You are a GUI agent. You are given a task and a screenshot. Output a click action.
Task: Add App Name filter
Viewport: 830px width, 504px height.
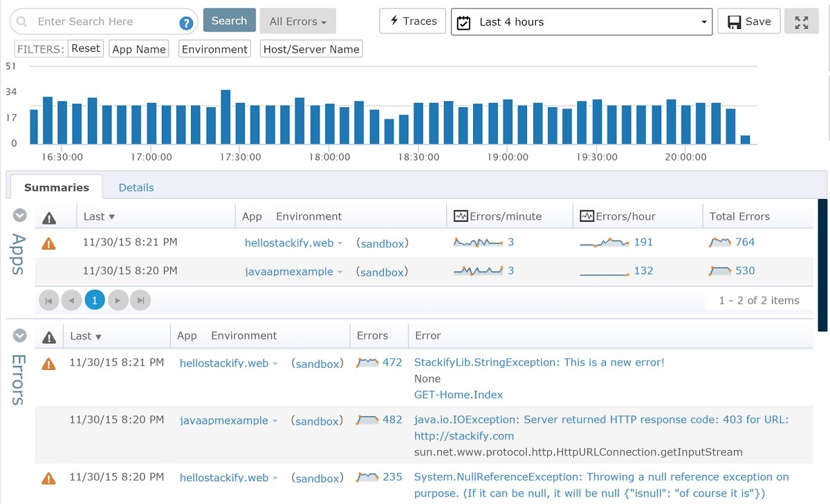click(139, 49)
